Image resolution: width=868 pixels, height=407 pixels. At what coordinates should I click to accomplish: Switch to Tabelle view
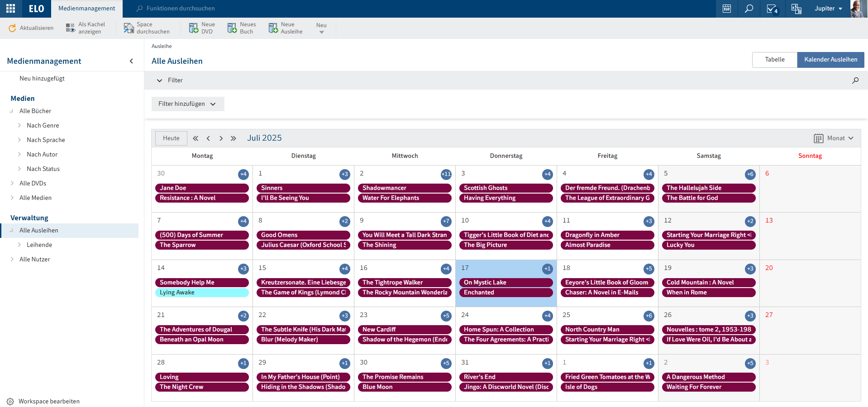[774, 60]
